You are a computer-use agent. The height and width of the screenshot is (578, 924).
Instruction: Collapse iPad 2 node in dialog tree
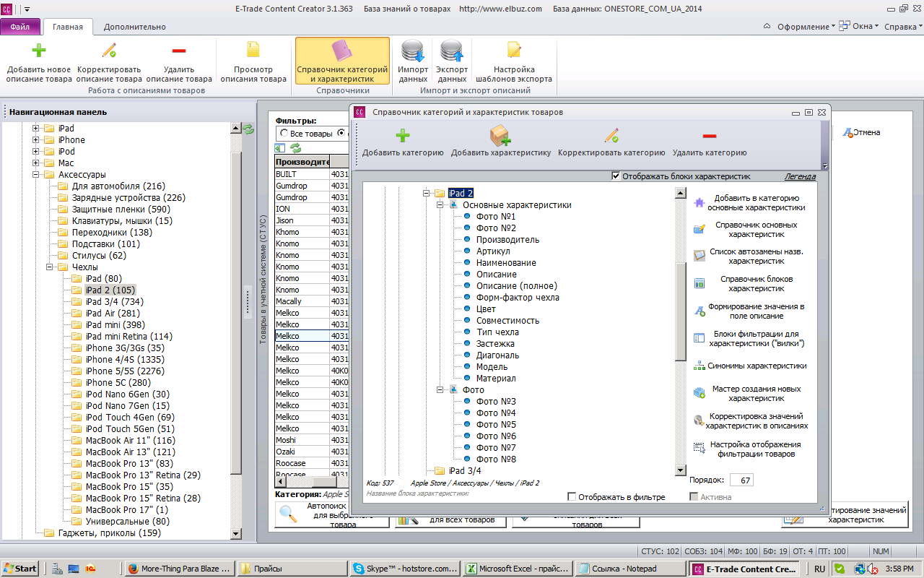(x=427, y=194)
